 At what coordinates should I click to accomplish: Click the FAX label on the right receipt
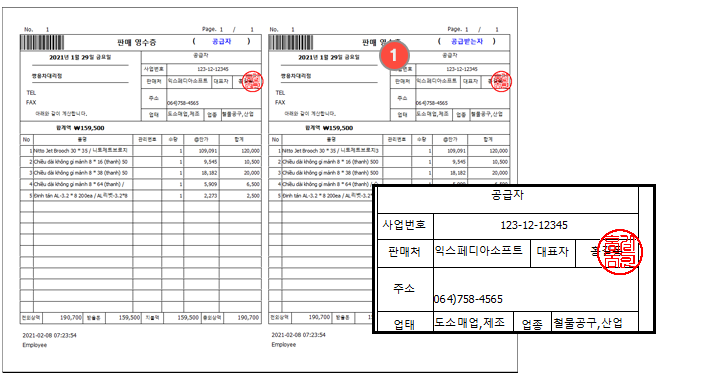point(280,102)
